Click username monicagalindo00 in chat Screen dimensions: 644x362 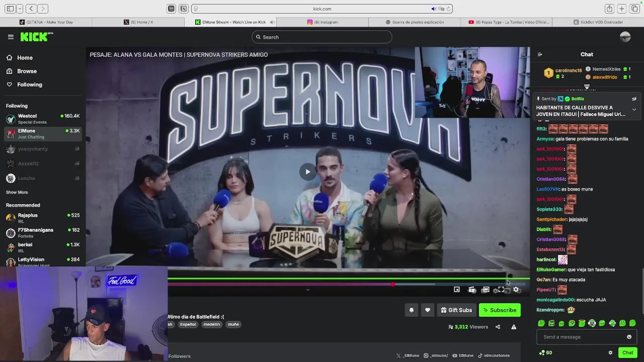pos(555,300)
